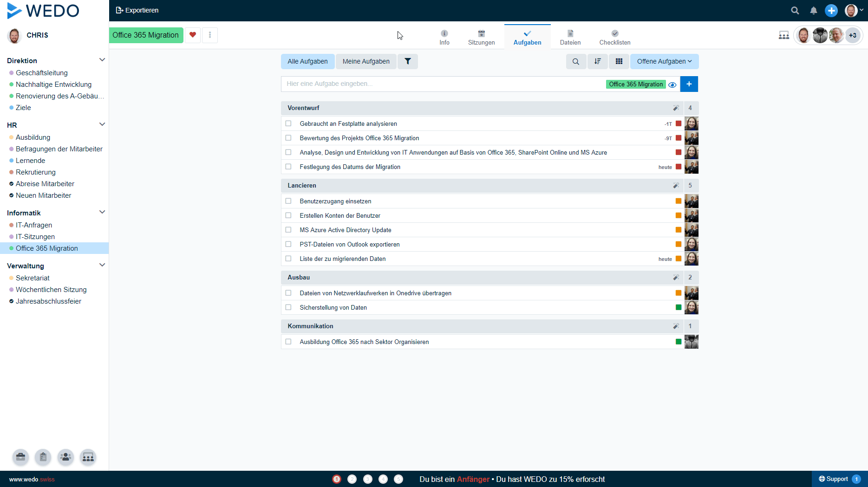Open IT-Sitzungen in the sidebar

click(x=35, y=237)
